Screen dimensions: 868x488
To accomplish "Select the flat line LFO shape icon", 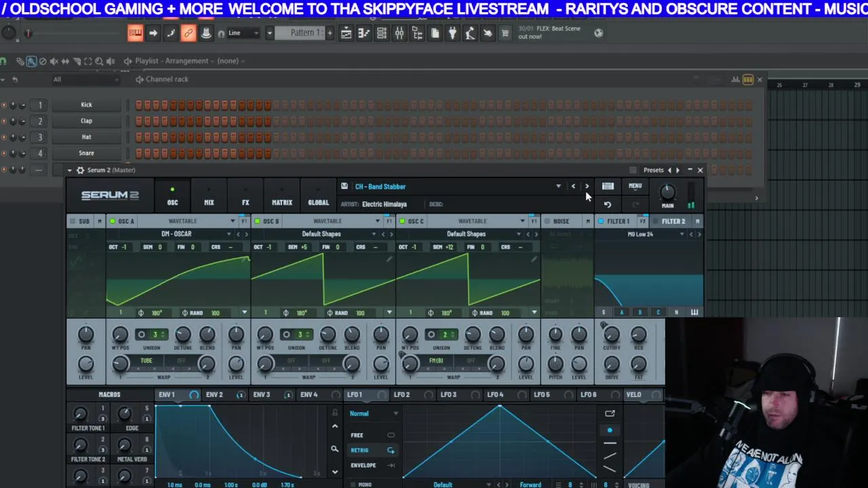I will (610, 443).
